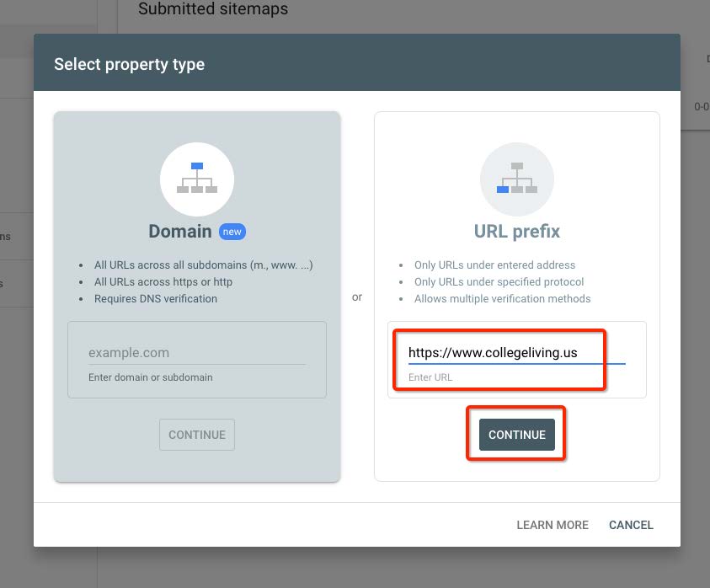Select the URL prefix property card
710x588 pixels.
click(516, 297)
